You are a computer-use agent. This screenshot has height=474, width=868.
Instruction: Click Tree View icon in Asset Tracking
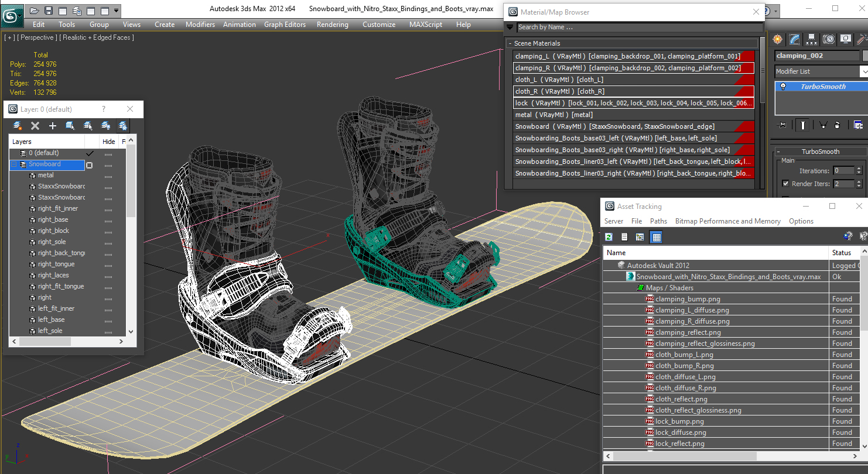tap(640, 237)
